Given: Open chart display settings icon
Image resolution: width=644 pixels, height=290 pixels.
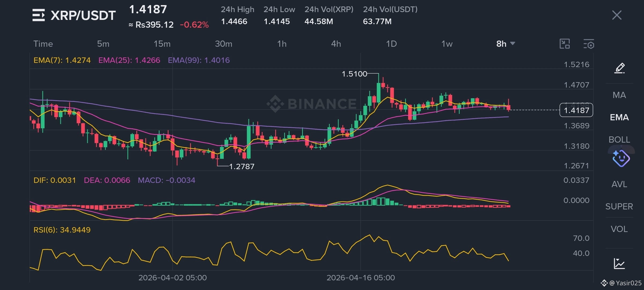Looking at the screenshot, I should click(589, 44).
